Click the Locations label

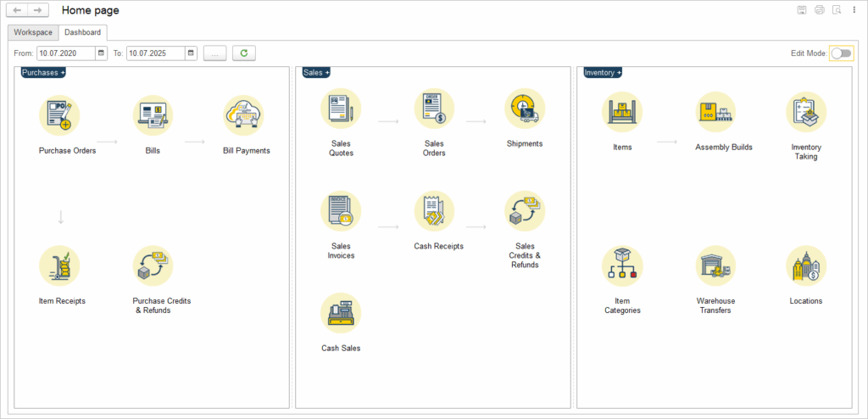[806, 301]
